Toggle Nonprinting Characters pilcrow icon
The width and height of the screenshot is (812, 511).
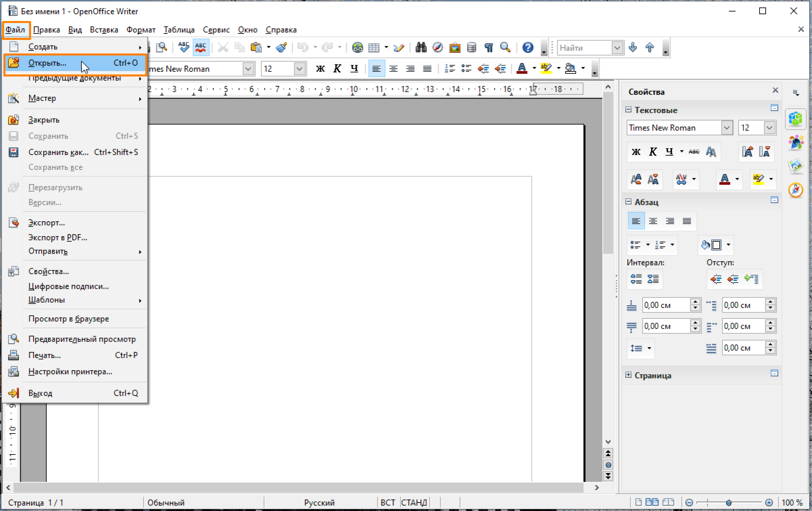pyautogui.click(x=489, y=47)
